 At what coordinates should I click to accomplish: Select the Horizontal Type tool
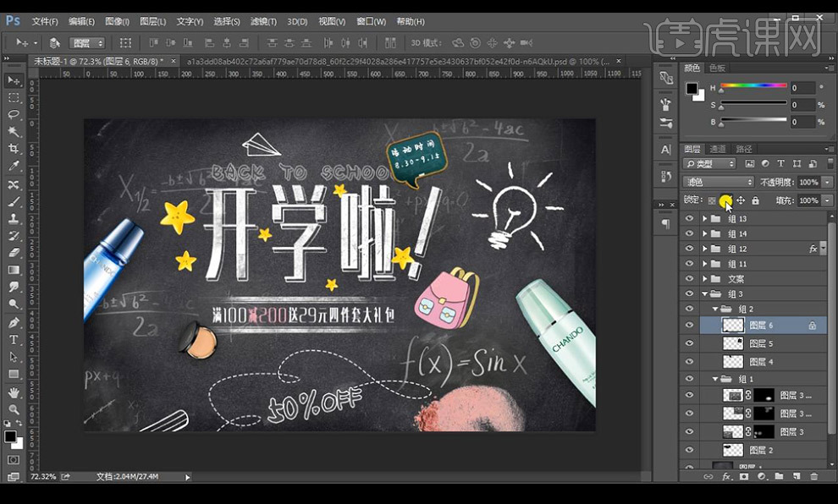point(14,340)
